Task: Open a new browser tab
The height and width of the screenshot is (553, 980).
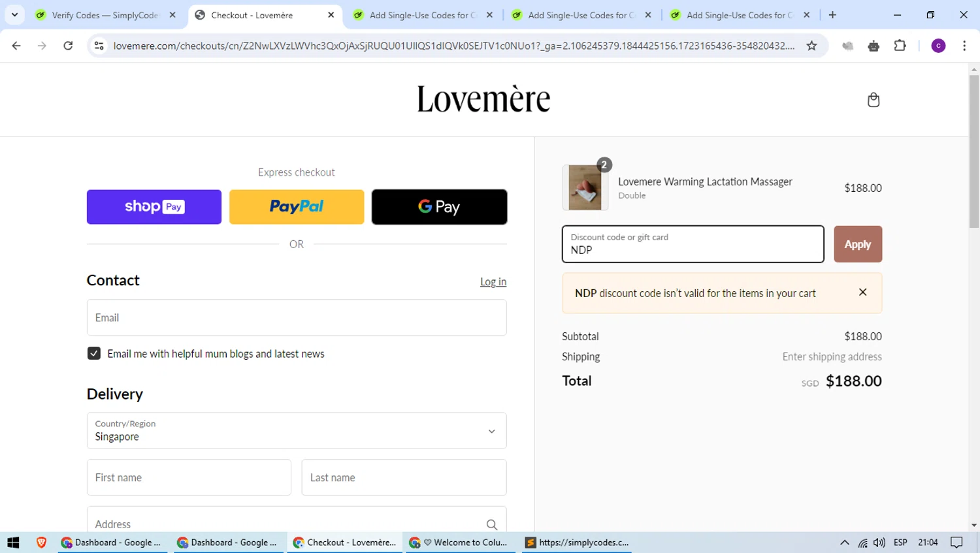Action: [832, 14]
